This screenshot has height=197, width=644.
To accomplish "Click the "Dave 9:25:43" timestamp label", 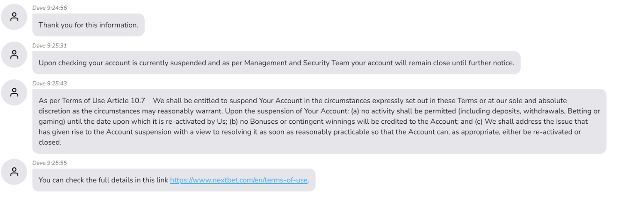I will tap(49, 84).
